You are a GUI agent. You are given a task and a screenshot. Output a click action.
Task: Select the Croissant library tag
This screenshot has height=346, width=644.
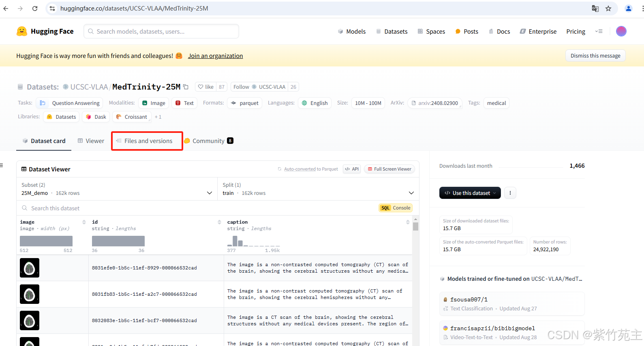click(132, 117)
